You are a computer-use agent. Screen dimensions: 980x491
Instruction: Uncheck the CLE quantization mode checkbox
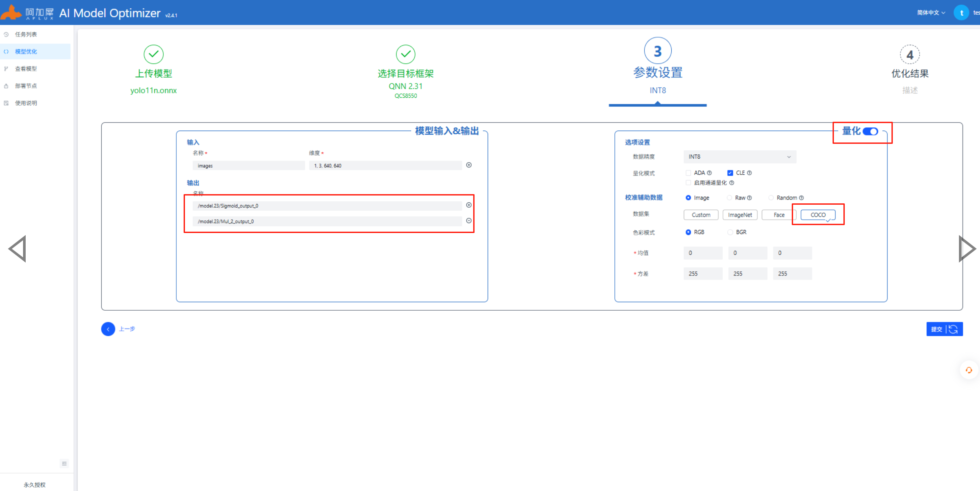pos(730,173)
